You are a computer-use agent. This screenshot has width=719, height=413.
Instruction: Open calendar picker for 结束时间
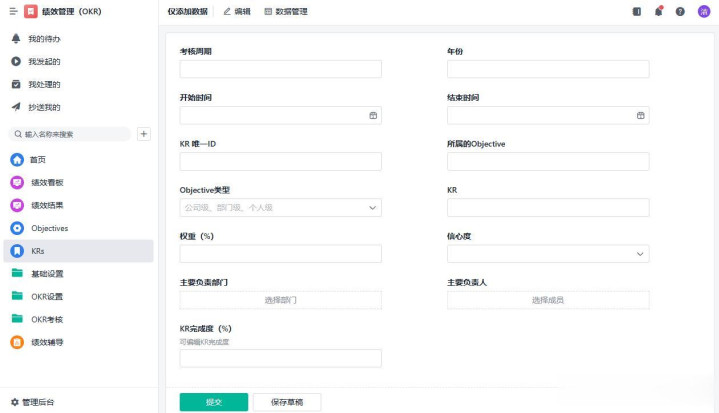641,116
